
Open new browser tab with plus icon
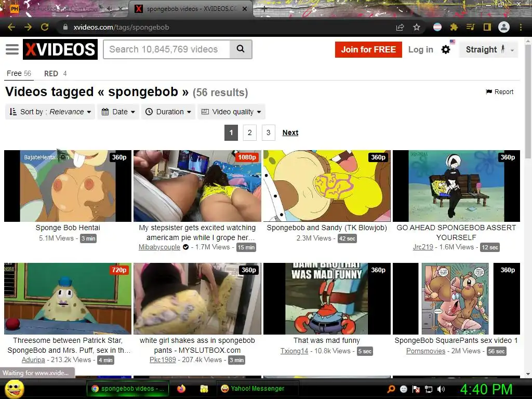(x=264, y=8)
